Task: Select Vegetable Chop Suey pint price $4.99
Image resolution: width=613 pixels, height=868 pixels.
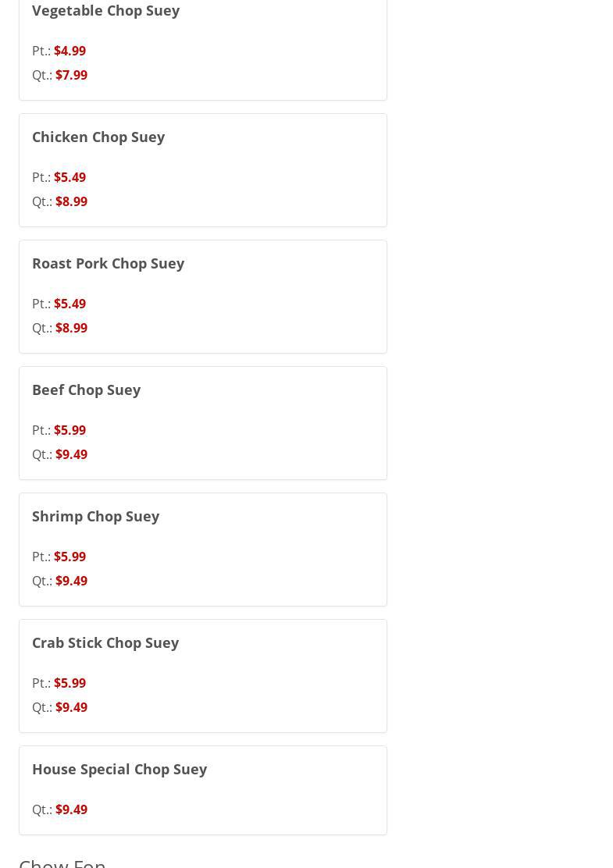Action: point(69,51)
